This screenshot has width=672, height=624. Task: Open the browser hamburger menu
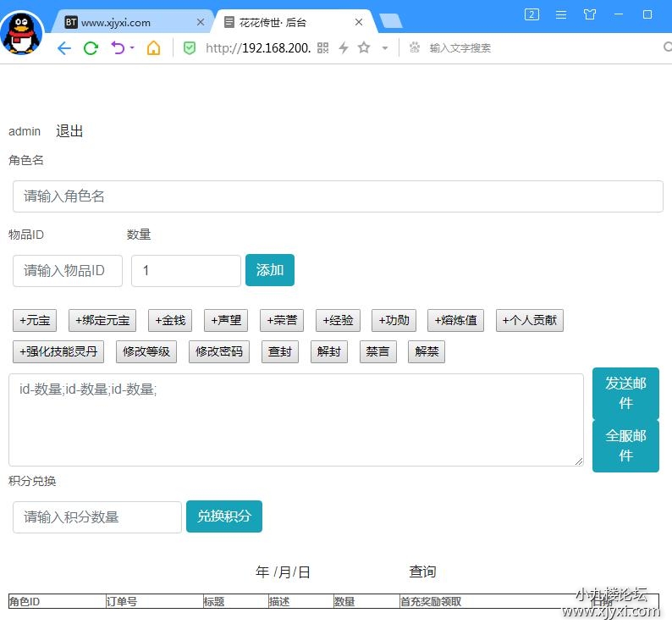(x=561, y=14)
